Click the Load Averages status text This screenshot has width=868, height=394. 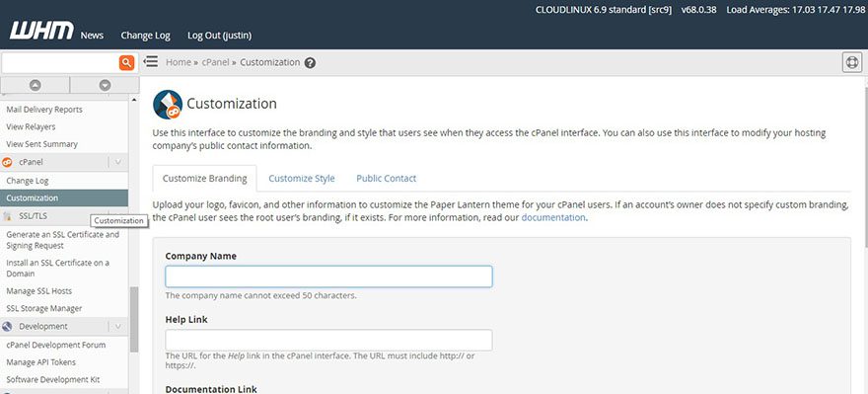[x=795, y=10]
